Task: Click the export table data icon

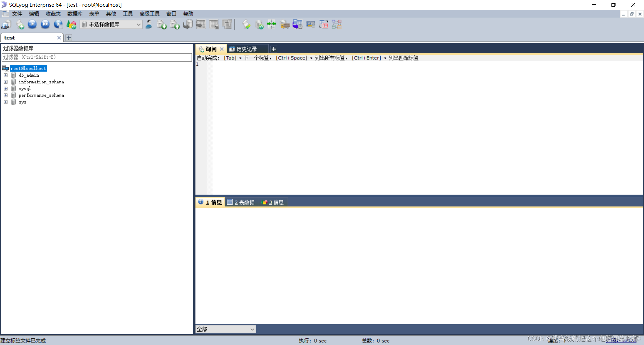Action: click(x=201, y=24)
